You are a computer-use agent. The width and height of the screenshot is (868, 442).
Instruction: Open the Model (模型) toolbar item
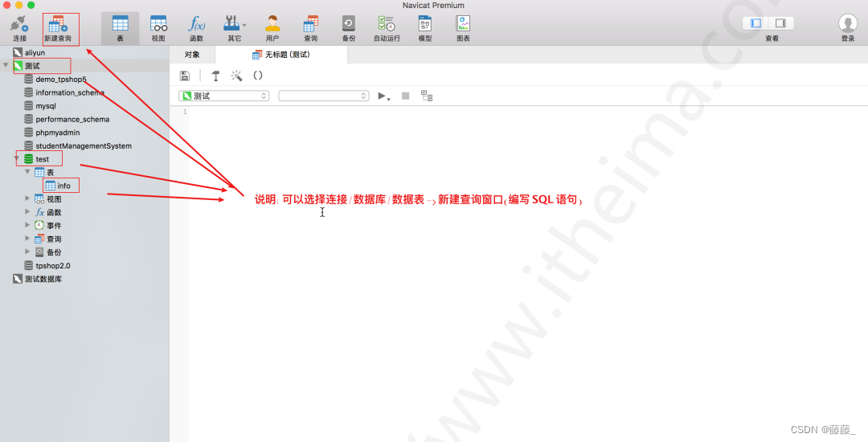point(425,28)
